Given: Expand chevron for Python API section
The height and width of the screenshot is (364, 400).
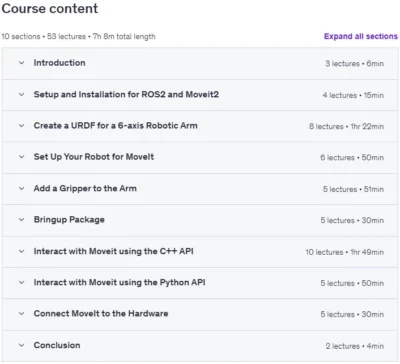Looking at the screenshot, I should tap(21, 282).
